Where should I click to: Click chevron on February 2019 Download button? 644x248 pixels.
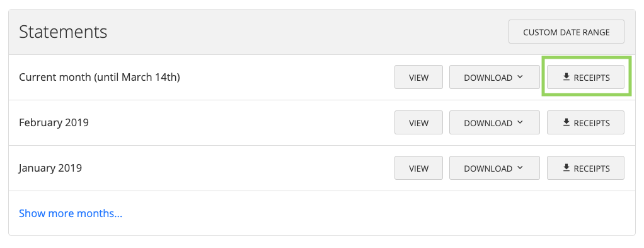pos(520,122)
